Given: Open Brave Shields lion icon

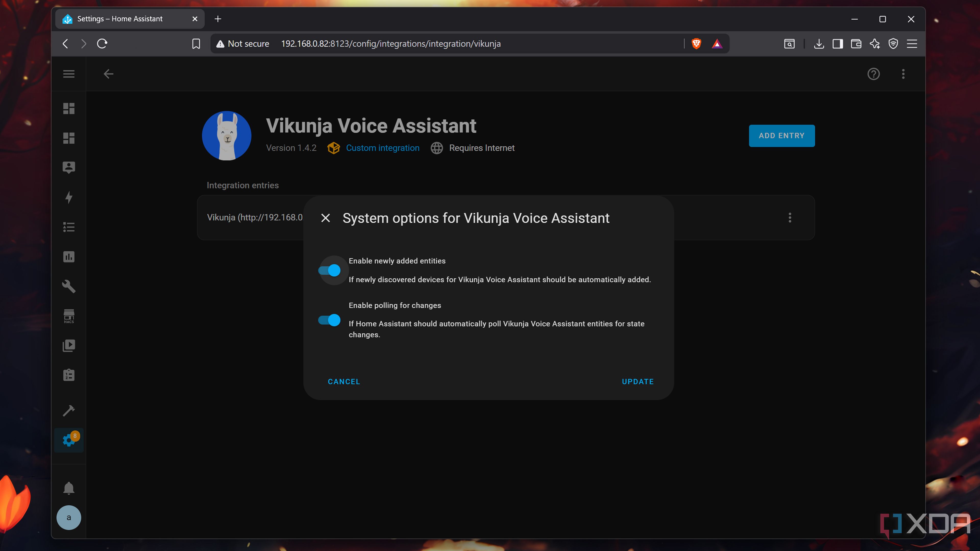Looking at the screenshot, I should (696, 44).
